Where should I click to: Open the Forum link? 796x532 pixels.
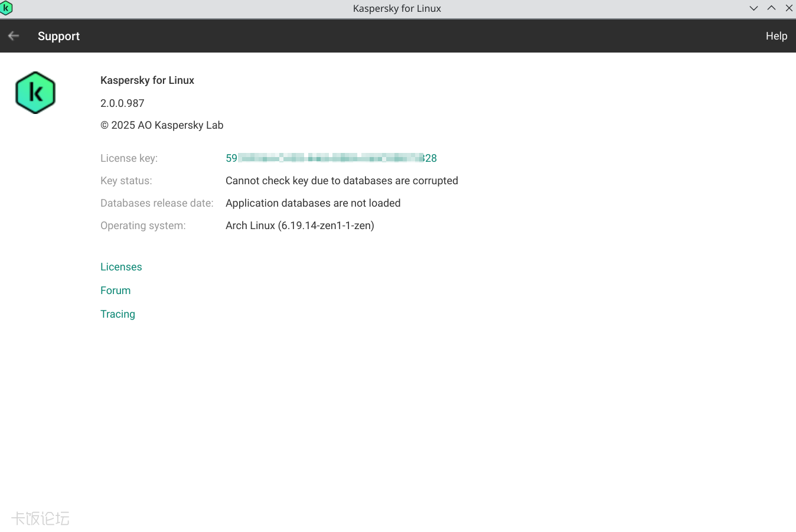[116, 291]
